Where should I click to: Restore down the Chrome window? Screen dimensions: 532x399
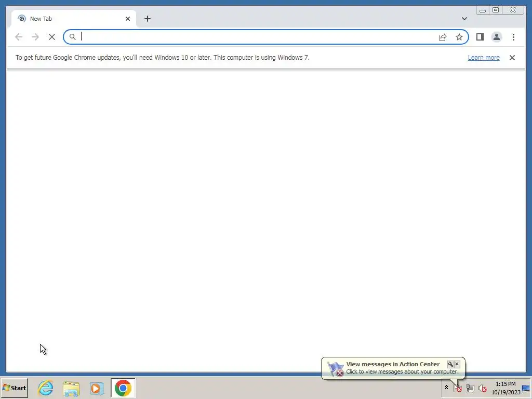click(x=495, y=10)
